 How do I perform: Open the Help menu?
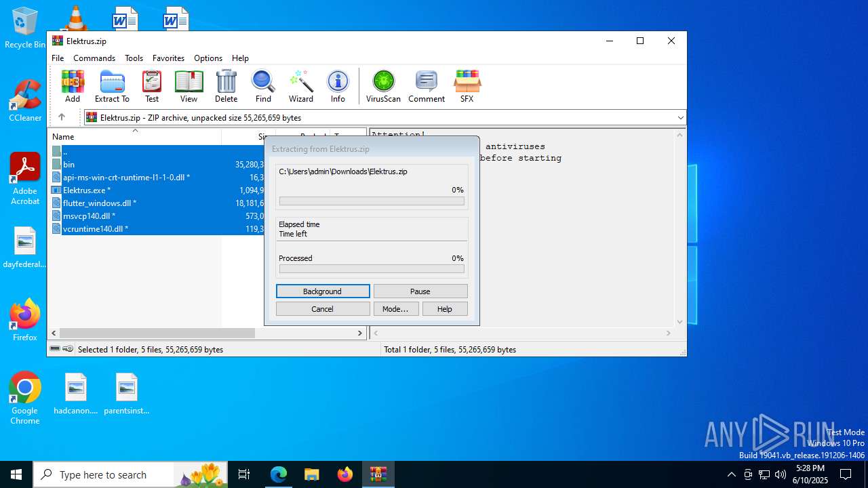240,58
